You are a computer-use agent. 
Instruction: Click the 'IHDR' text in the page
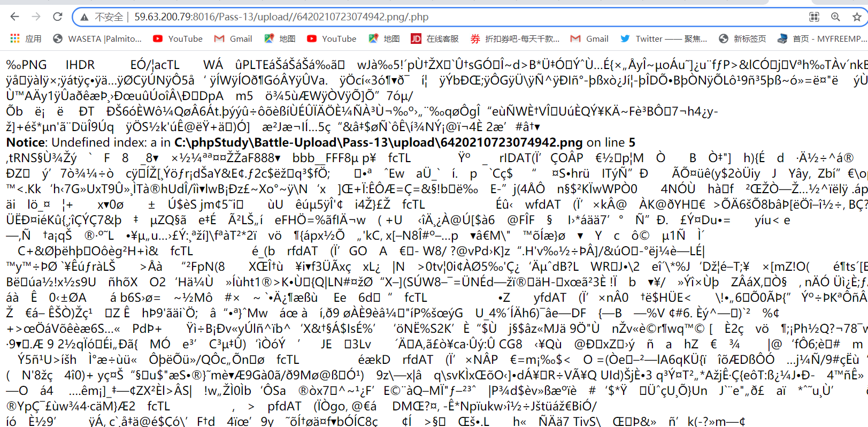coord(80,65)
